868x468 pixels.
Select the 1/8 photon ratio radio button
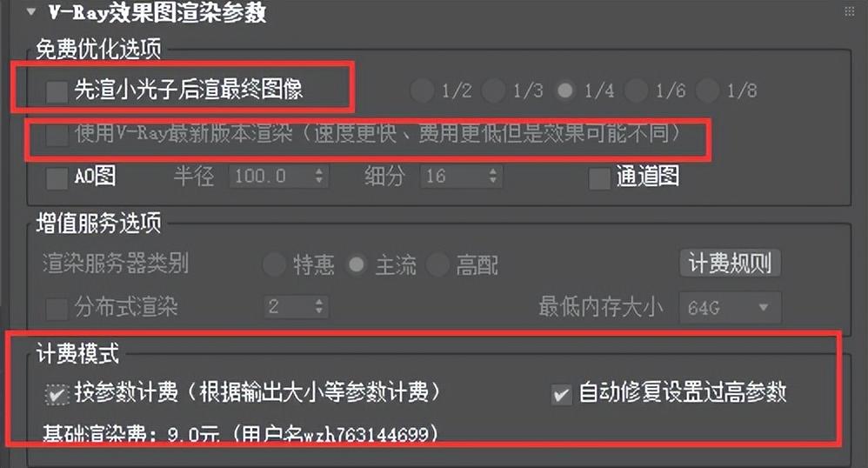point(707,90)
